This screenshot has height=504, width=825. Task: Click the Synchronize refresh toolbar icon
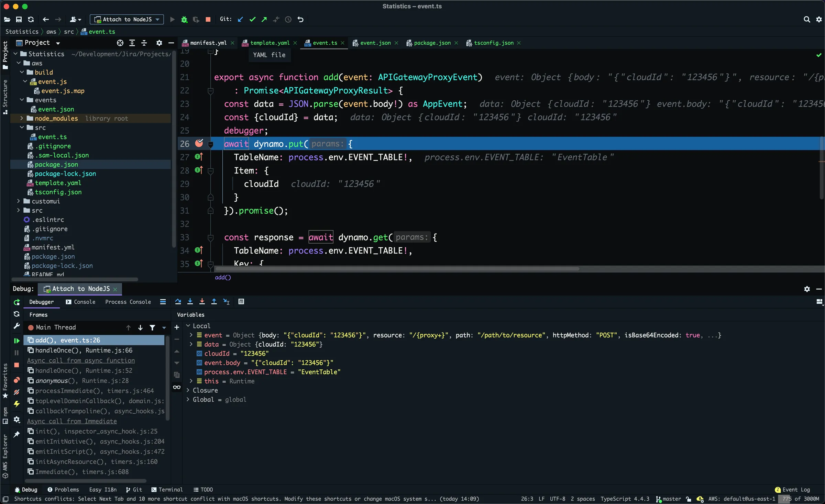pos(31,20)
